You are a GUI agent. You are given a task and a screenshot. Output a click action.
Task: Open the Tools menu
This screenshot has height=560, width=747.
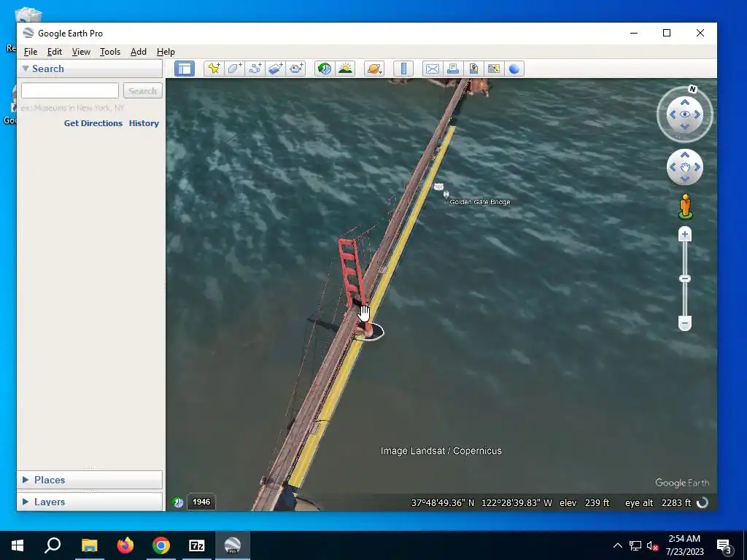click(110, 52)
